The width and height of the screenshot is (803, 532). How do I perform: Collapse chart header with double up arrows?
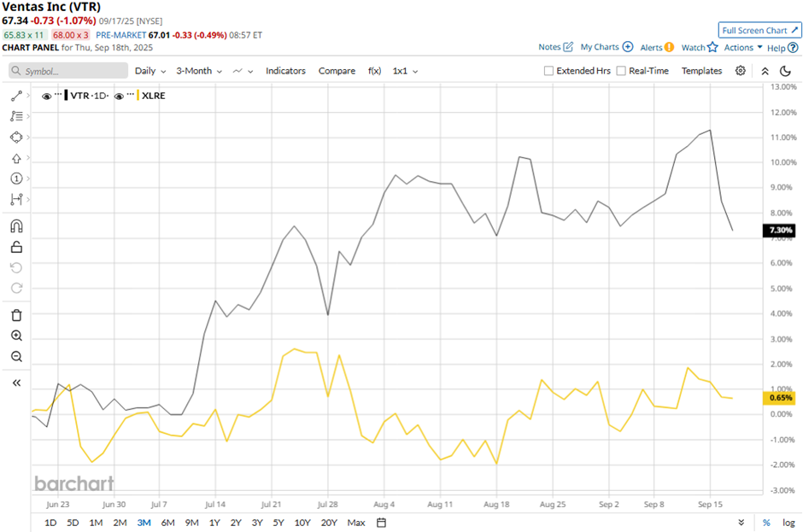[x=765, y=71]
